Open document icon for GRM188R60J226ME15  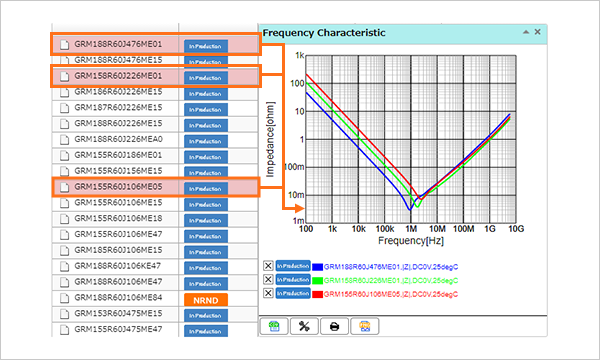tap(64, 124)
